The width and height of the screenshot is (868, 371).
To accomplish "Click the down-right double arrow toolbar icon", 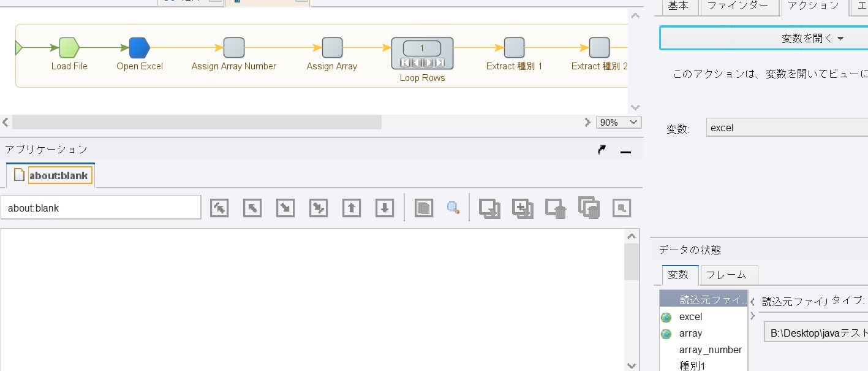I will [319, 208].
